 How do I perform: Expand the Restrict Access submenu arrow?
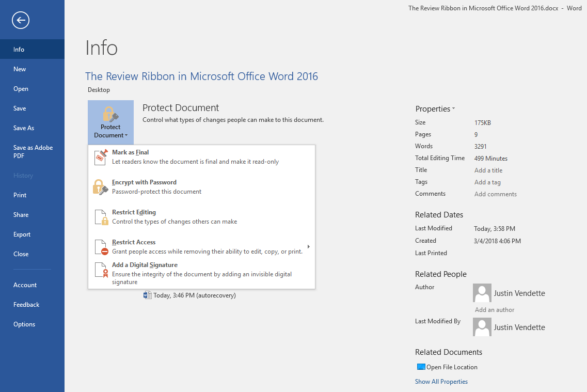click(309, 247)
